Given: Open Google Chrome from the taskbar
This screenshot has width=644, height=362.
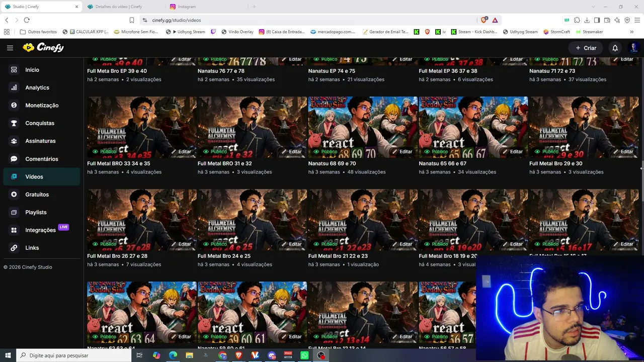Looking at the screenshot, I should pos(222,355).
